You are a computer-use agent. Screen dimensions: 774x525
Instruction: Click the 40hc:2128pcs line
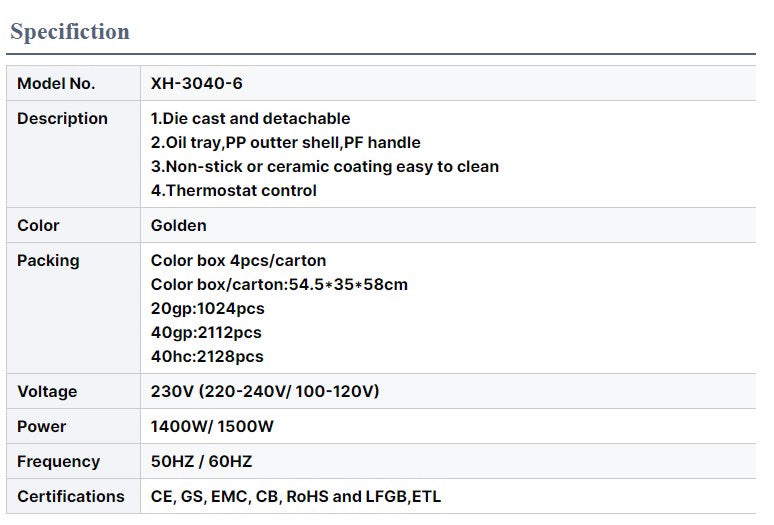click(207, 357)
